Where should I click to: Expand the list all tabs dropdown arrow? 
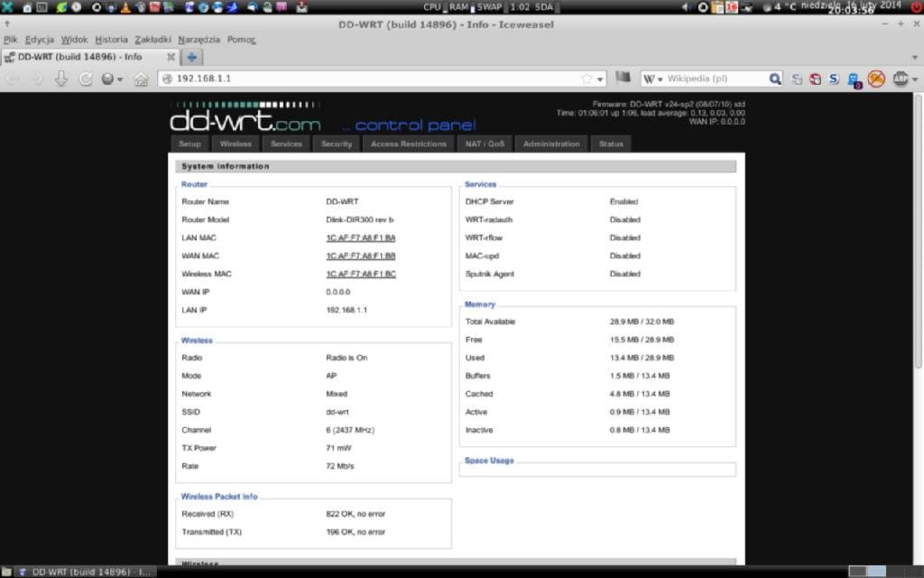(915, 58)
